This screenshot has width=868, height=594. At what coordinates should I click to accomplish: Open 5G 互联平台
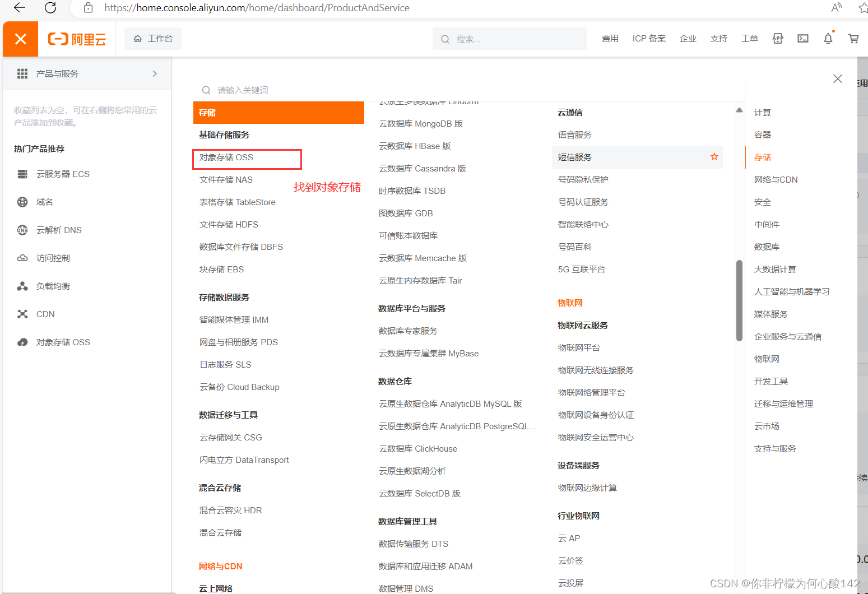pyautogui.click(x=582, y=270)
